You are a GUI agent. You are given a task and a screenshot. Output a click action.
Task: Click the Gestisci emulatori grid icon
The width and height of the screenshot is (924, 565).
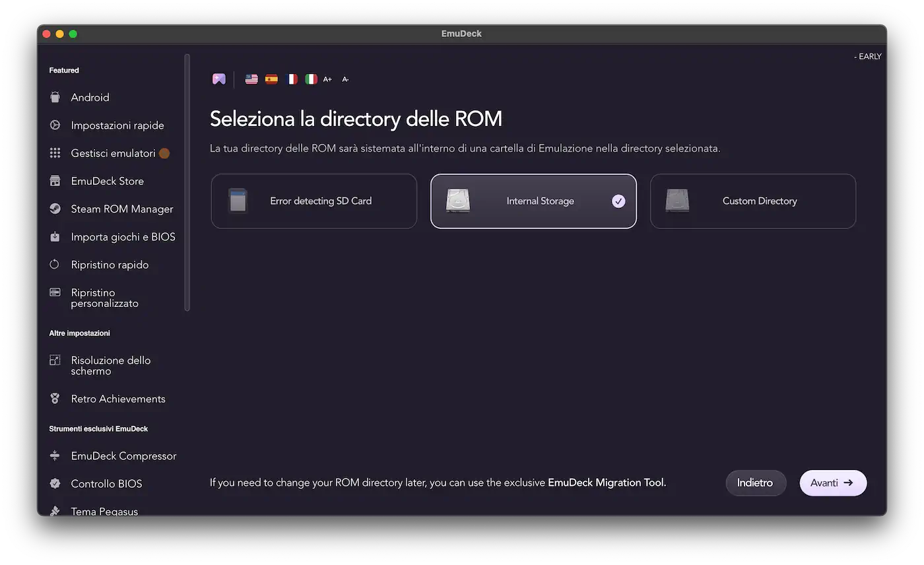[55, 153]
